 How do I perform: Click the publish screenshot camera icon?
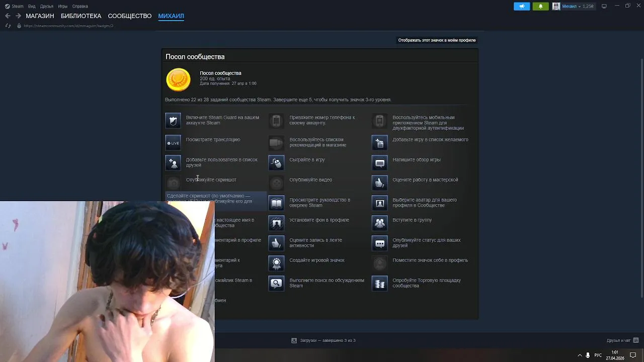(x=173, y=183)
